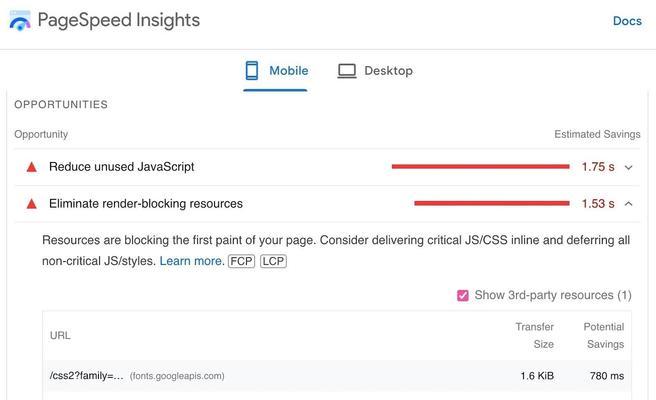Uncheck Show 3rd-party resources checkbox
Viewport: 656px width, 400px height.
tap(463, 295)
